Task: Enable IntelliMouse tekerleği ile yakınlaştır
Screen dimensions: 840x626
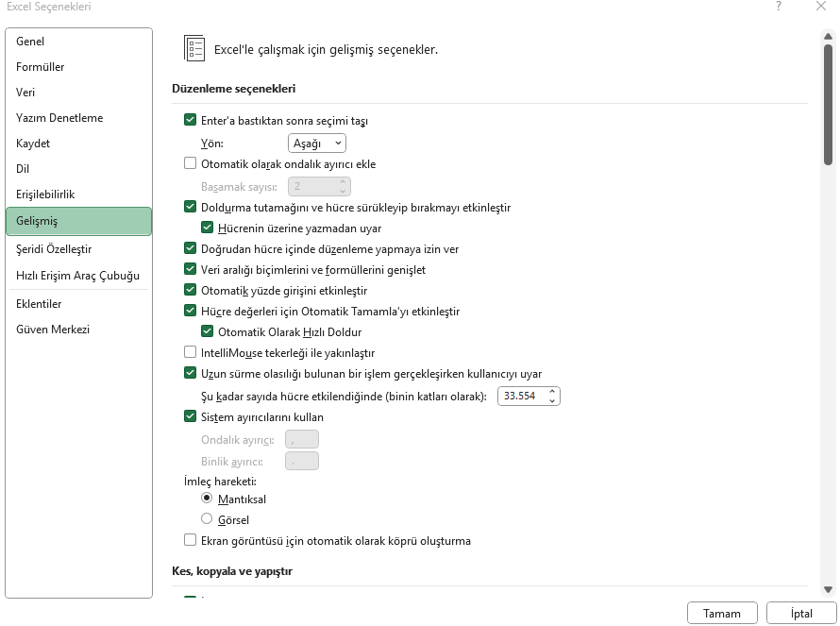Action: [x=190, y=353]
